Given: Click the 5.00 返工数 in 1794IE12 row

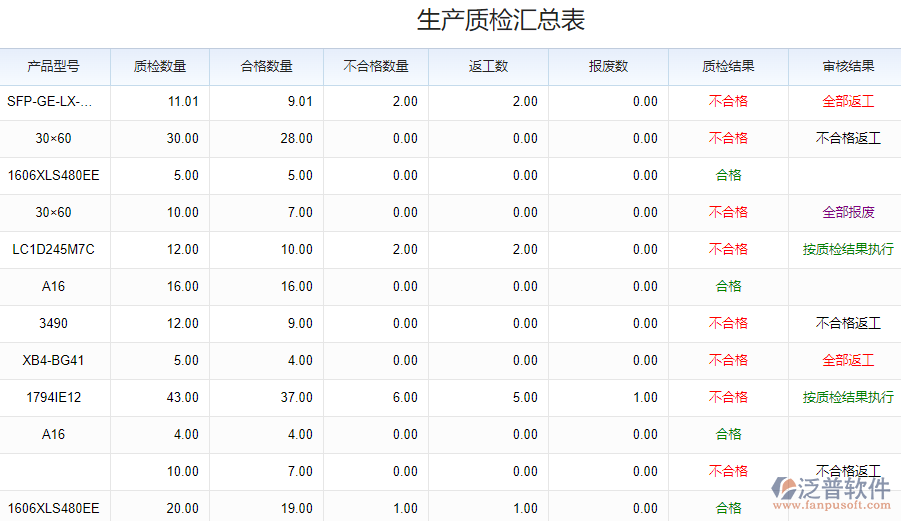Looking at the screenshot, I should click(x=525, y=397).
